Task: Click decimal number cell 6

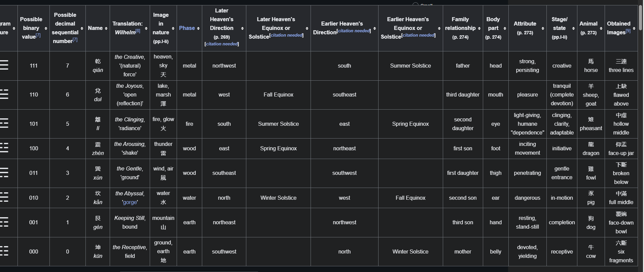Action: point(68,94)
